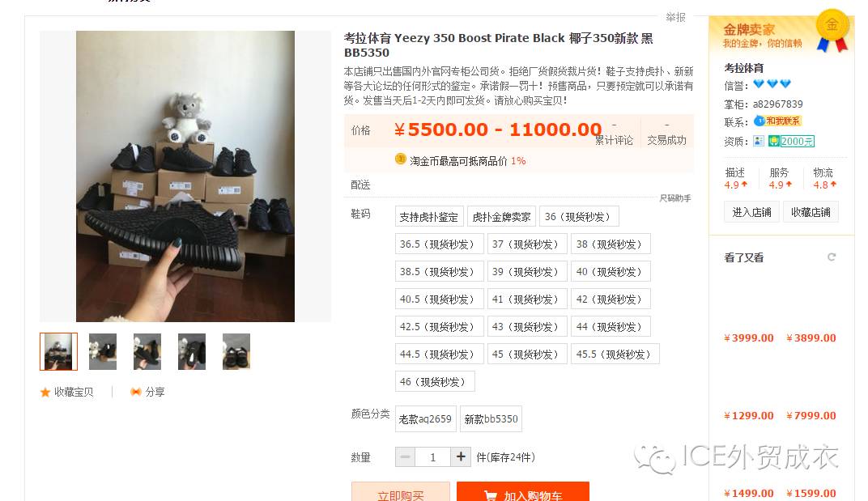
Task: Click the 收藏店铺 button
Action: 811,212
